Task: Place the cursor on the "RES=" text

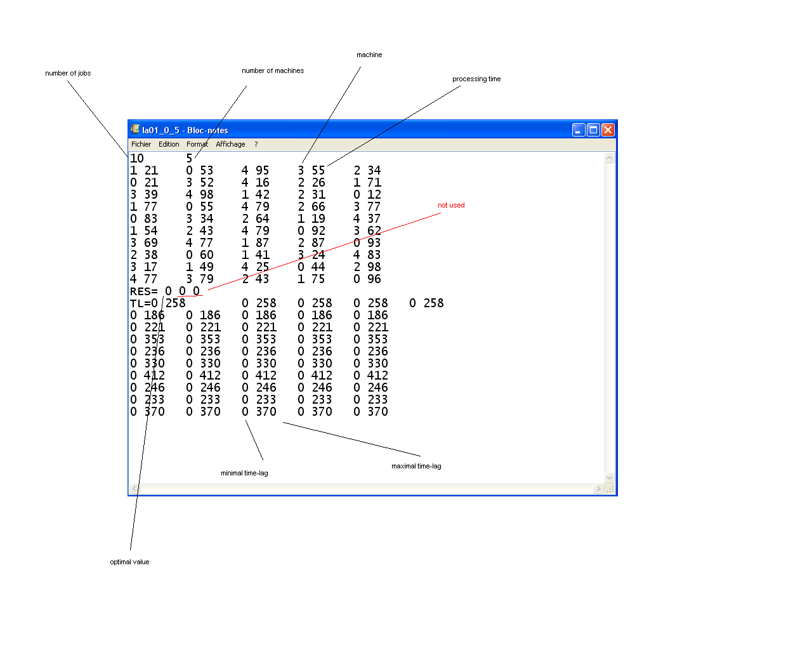Action: [144, 291]
